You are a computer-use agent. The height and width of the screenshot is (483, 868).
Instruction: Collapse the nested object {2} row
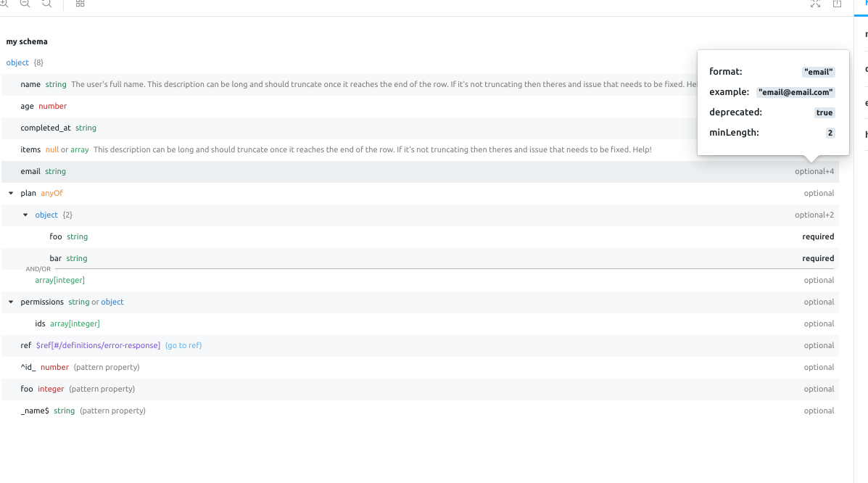[x=25, y=215]
